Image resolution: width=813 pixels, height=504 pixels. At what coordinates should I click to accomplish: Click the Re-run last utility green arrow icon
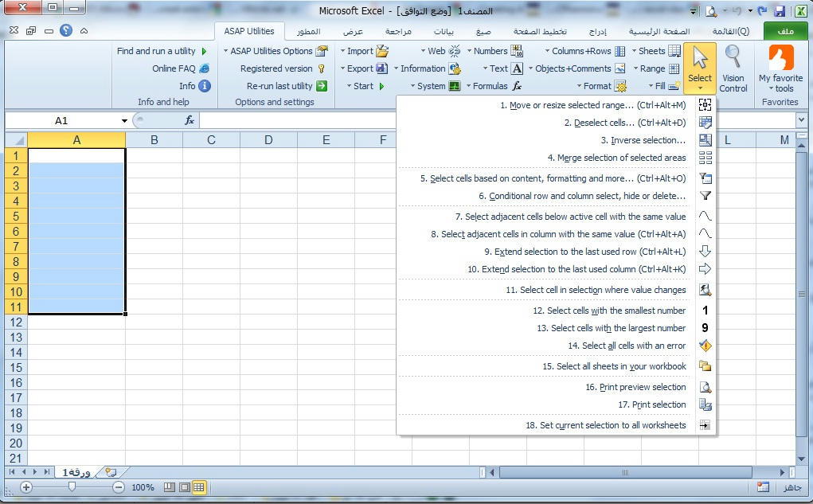[x=322, y=86]
